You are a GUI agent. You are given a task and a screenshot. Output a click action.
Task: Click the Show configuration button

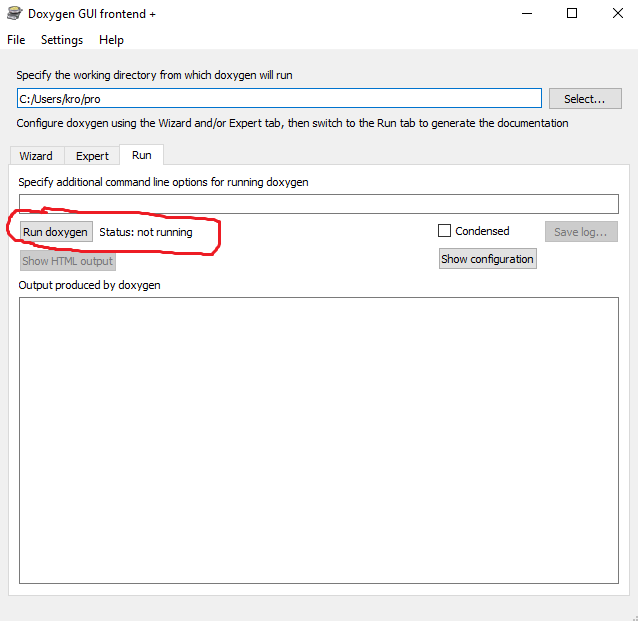click(487, 259)
